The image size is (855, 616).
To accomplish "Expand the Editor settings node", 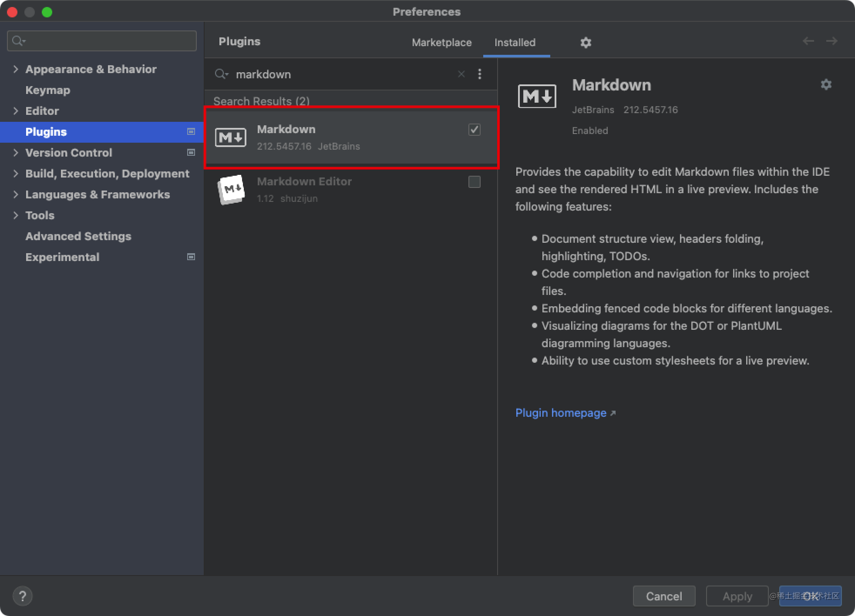I will pyautogui.click(x=16, y=111).
